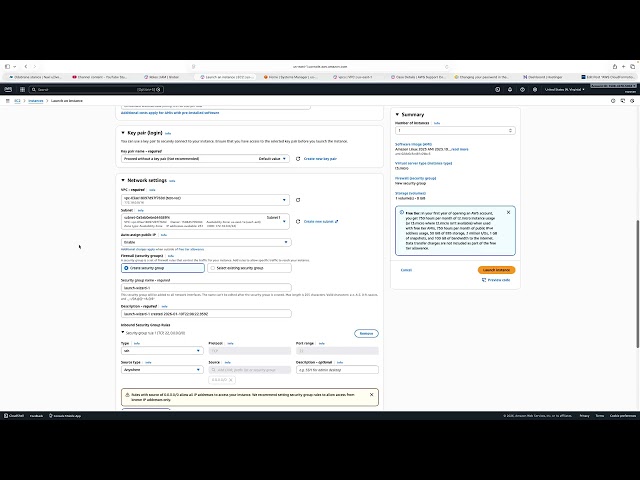This screenshot has height=480, width=640.
Task: Collapse the Network settings section
Action: tap(123, 180)
